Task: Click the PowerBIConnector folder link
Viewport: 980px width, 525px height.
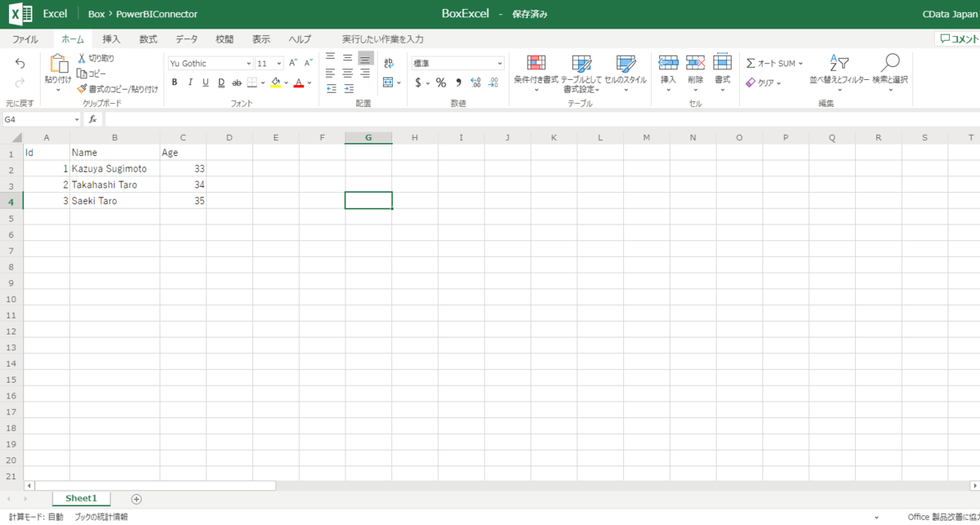Action: pos(157,14)
